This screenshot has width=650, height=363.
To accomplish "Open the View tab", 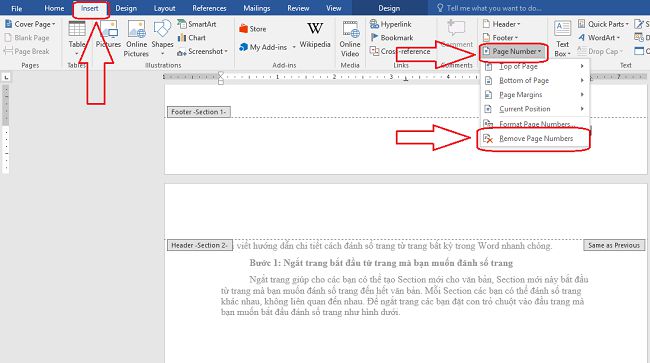I will [x=333, y=8].
